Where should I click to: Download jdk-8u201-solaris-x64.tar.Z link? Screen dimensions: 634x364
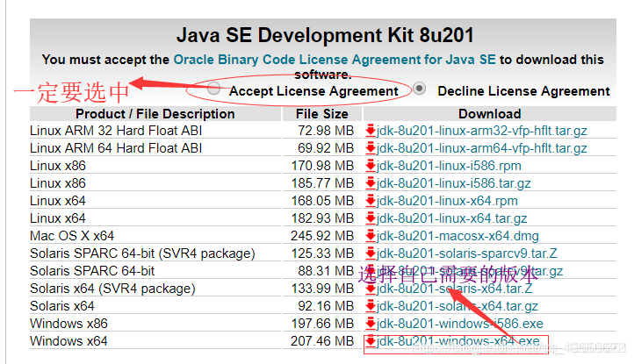455,289
